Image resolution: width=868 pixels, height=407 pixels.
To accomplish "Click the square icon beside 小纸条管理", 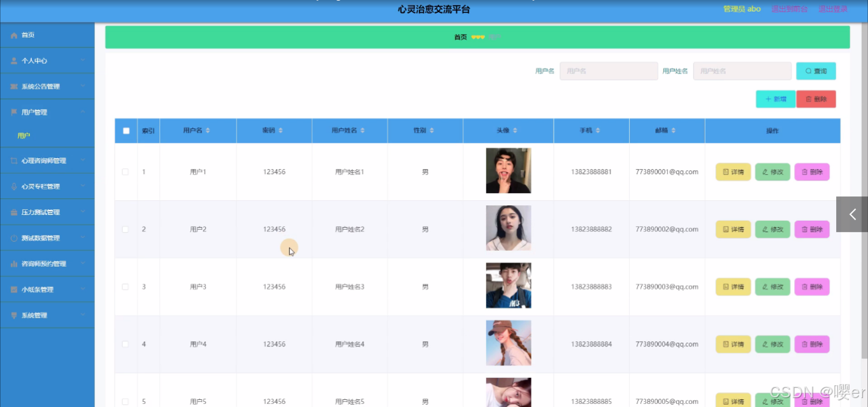I will tap(14, 290).
